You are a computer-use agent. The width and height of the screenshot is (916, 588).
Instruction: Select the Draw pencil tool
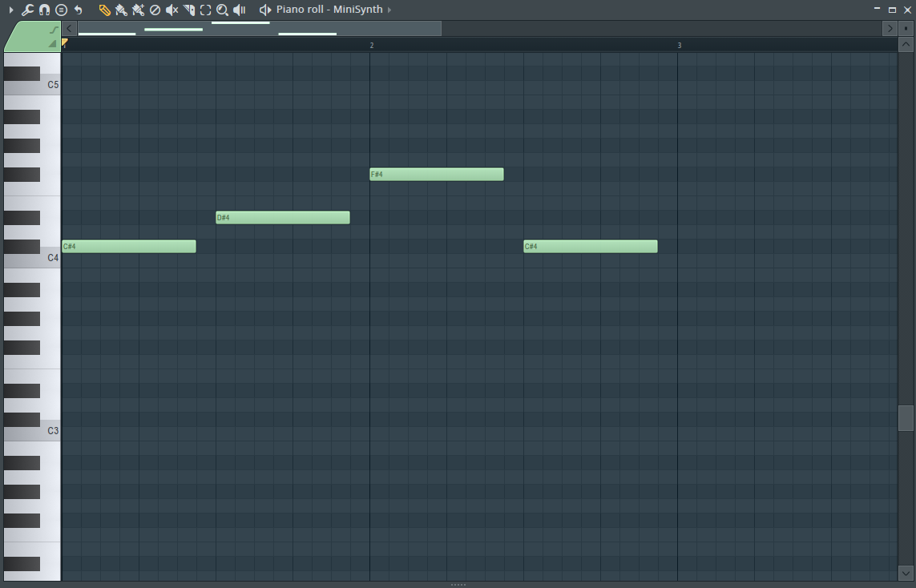click(104, 10)
